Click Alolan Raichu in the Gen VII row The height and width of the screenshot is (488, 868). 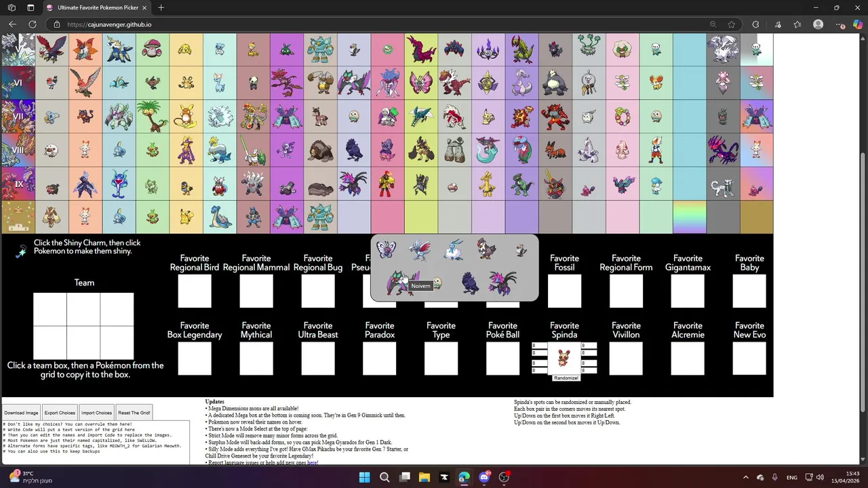click(x=186, y=117)
